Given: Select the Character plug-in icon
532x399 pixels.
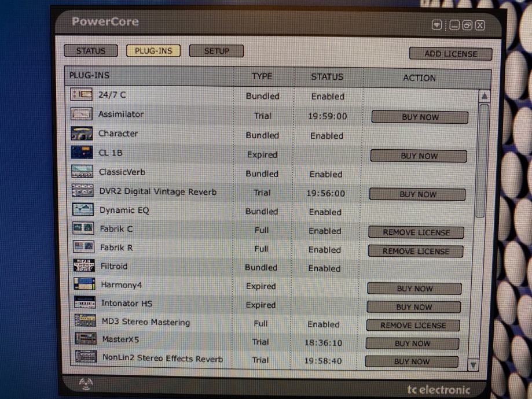Looking at the screenshot, I should pyautogui.click(x=82, y=134).
